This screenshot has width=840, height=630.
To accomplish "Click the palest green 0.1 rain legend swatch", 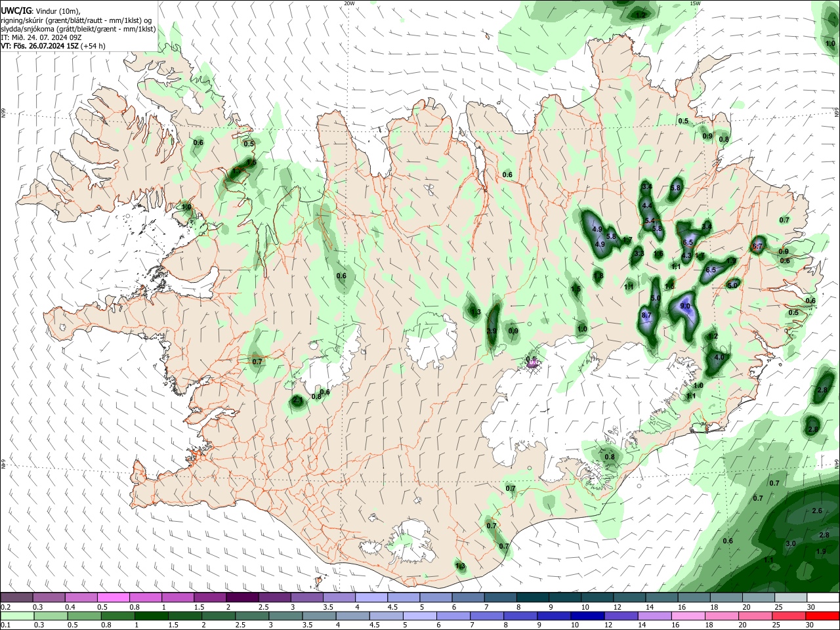I will pos(16,616).
